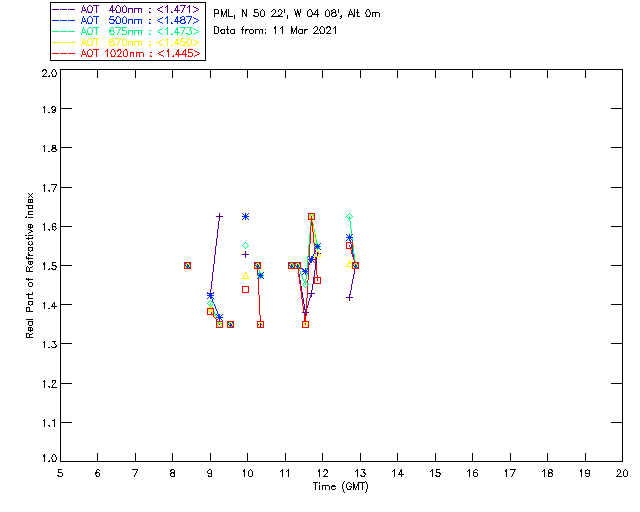The height and width of the screenshot is (512, 640).
Task: Click the x-axis tick label 5
Action: [x=60, y=473]
